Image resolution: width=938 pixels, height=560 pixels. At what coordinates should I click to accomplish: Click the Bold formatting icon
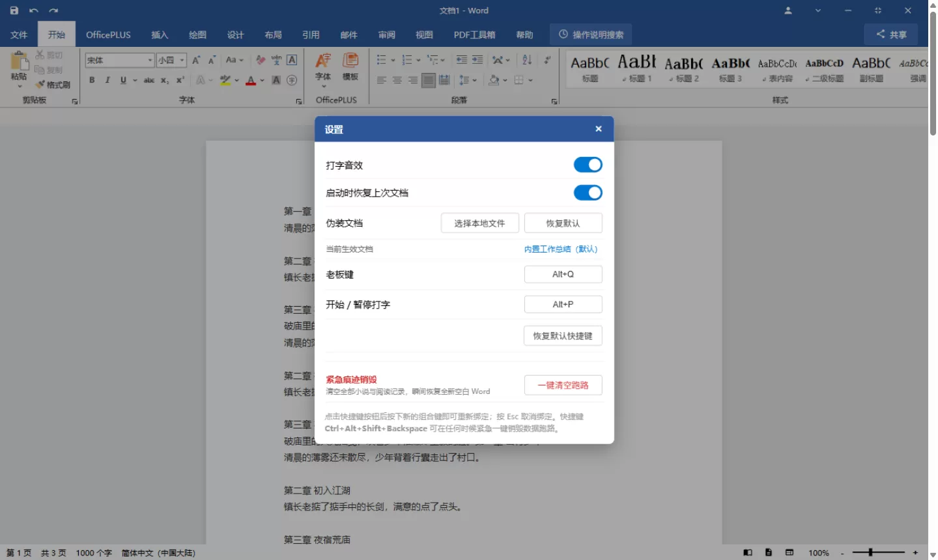click(x=92, y=80)
